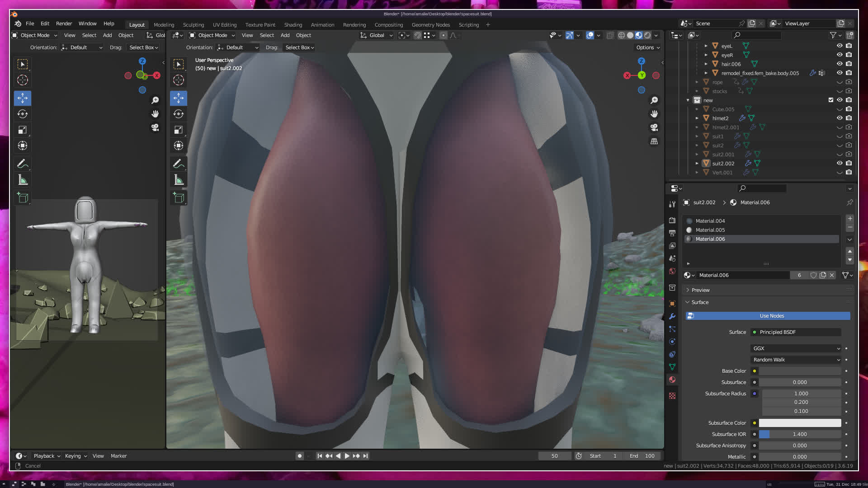Open the Texture properties checker tab
The height and width of the screenshot is (488, 868).
click(672, 396)
